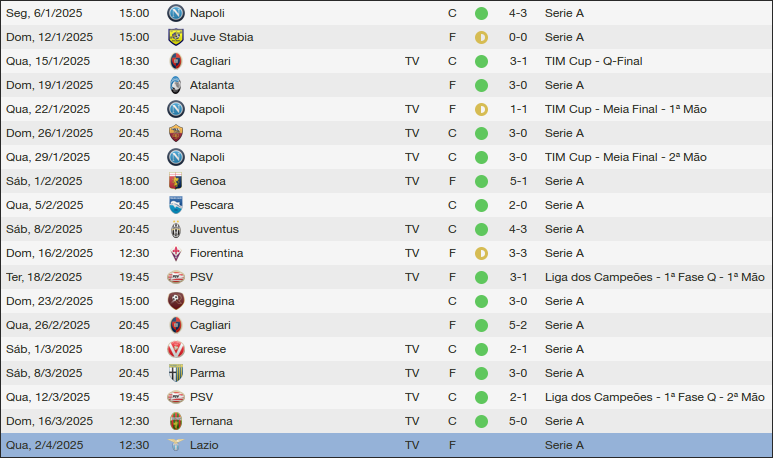
Task: Click the Genoa club badge
Action: click(x=176, y=181)
